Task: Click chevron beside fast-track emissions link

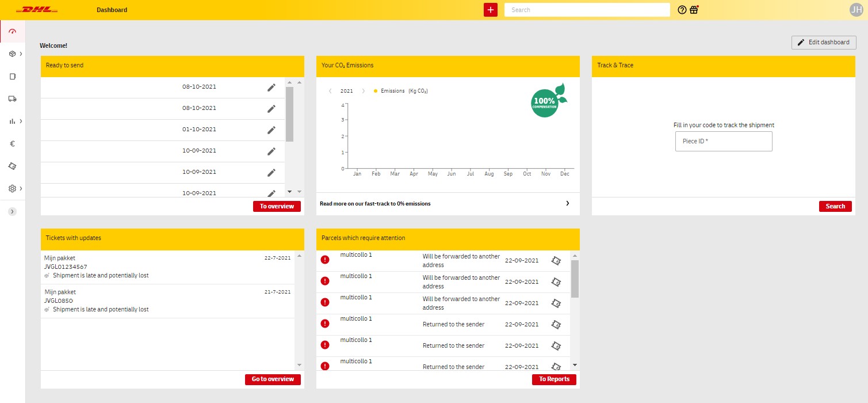Action: coord(568,203)
